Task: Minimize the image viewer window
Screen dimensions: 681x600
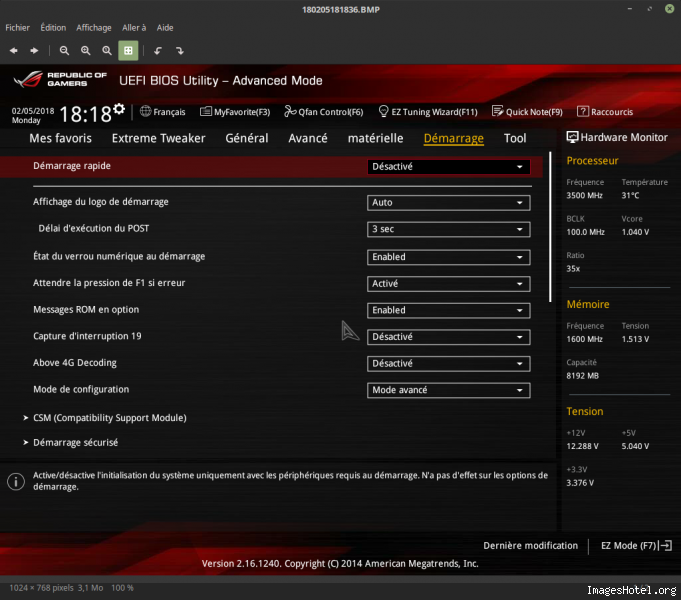Action: point(629,9)
